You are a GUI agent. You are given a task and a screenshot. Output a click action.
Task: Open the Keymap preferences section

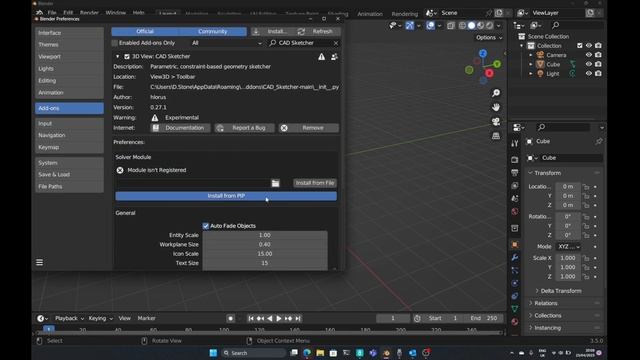click(69, 147)
